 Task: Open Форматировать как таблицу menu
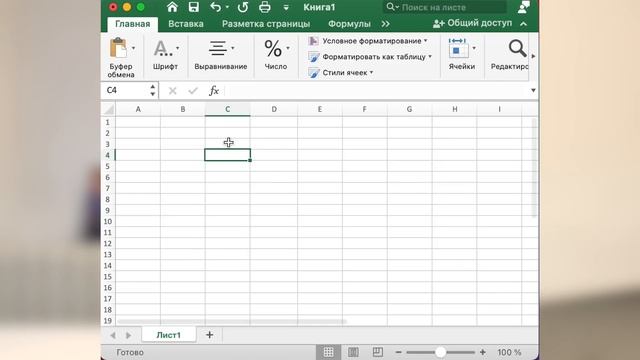tap(370, 57)
